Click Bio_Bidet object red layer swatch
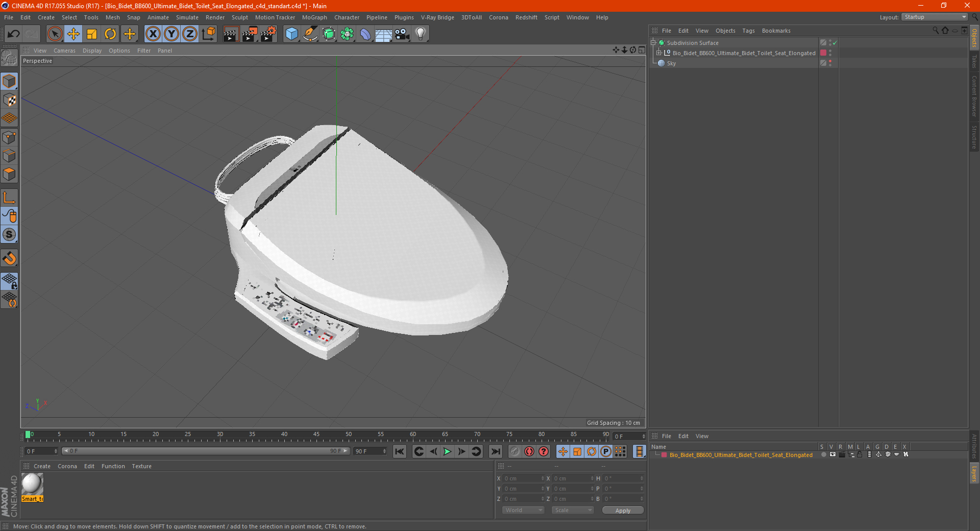The image size is (980, 531). click(823, 53)
